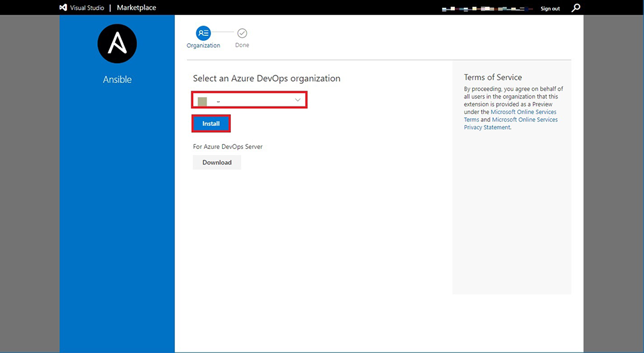Click the search magnifier icon
The width and height of the screenshot is (644, 353).
coord(576,8)
